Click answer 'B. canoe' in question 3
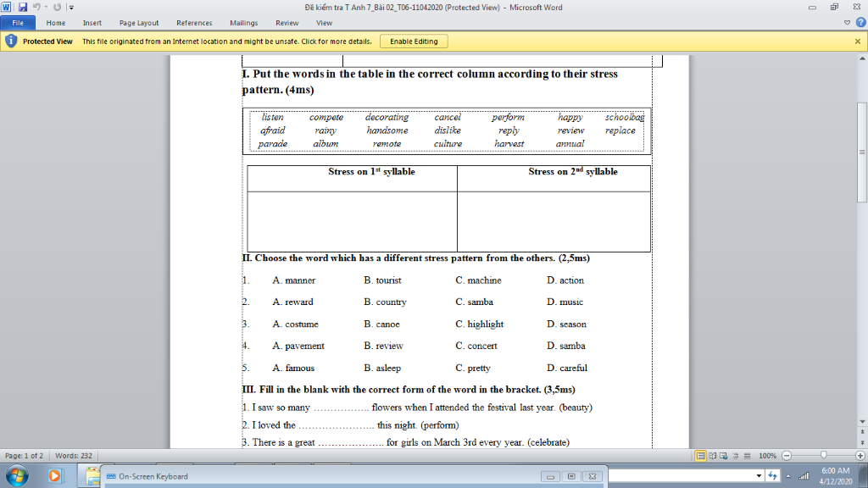Screen dimensions: 868x488 pos(381,324)
